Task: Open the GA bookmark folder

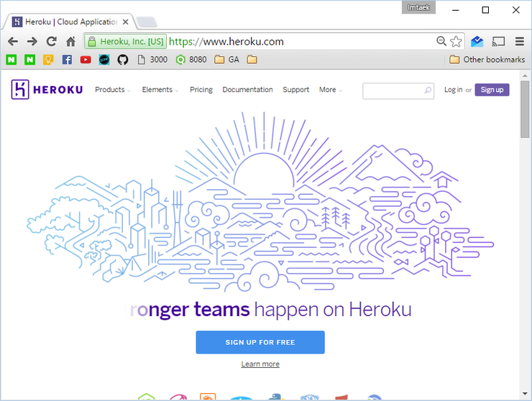Action: tap(227, 60)
